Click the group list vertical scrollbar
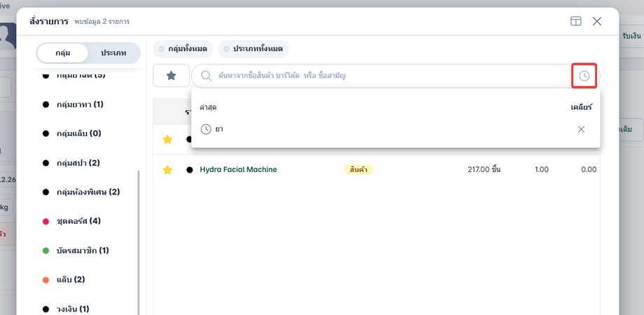This screenshot has height=315, width=644. point(138,243)
